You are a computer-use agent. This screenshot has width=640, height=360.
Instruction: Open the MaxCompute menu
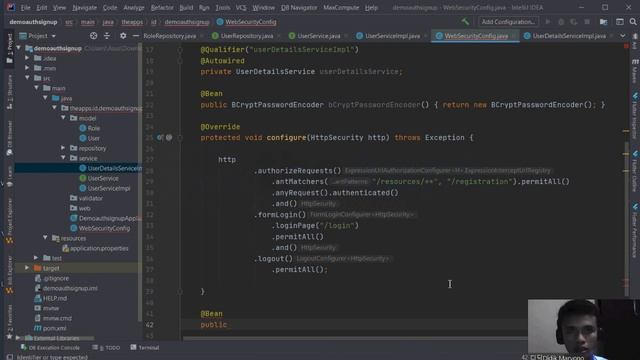point(341,7)
